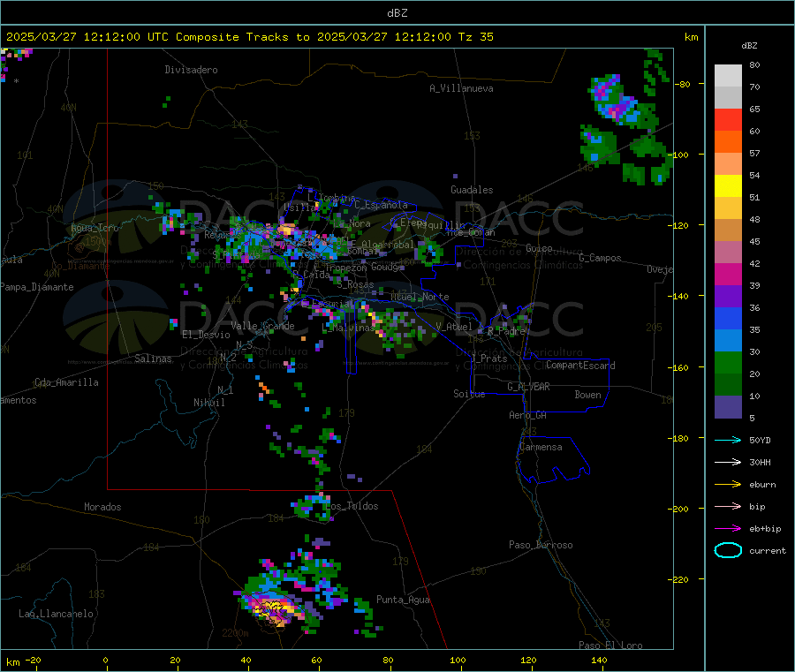Click the Paso_Barroso map label

(541, 545)
